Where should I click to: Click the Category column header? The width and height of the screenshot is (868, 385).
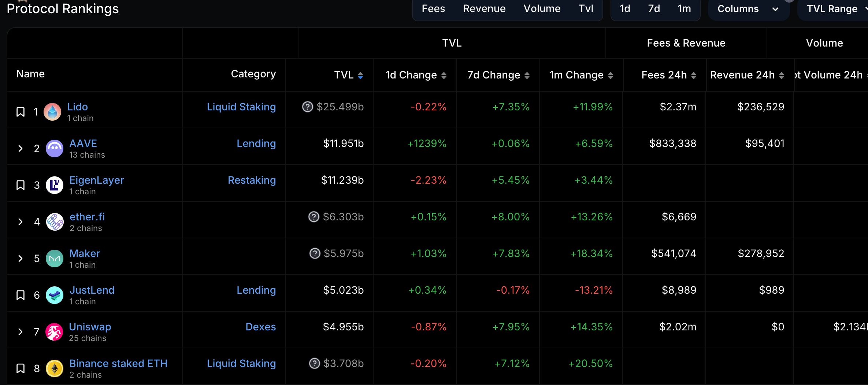253,74
